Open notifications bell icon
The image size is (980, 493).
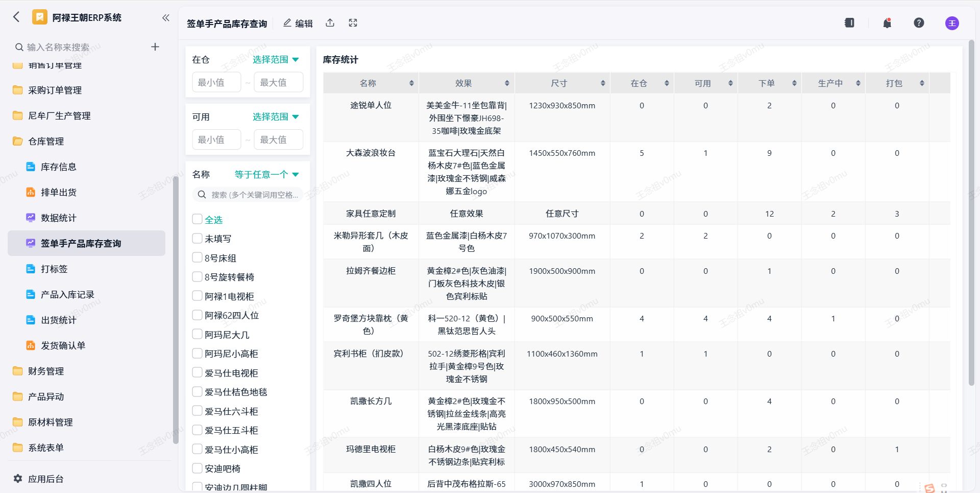click(887, 23)
